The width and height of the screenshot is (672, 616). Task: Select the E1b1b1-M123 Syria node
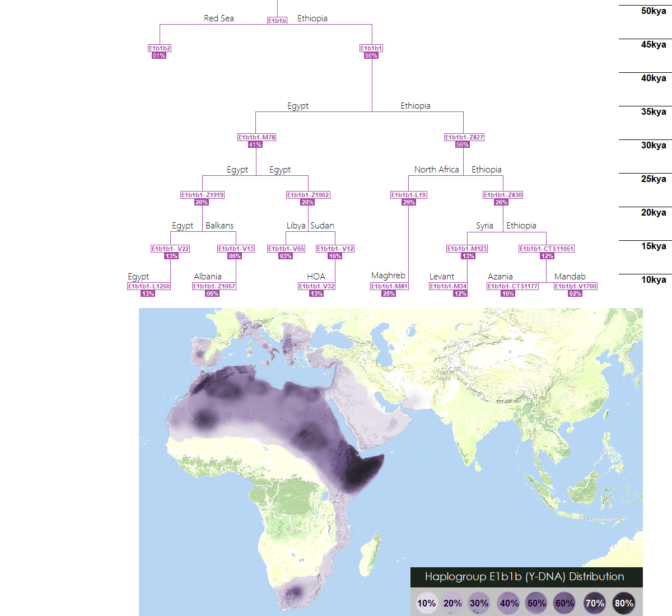(x=467, y=249)
